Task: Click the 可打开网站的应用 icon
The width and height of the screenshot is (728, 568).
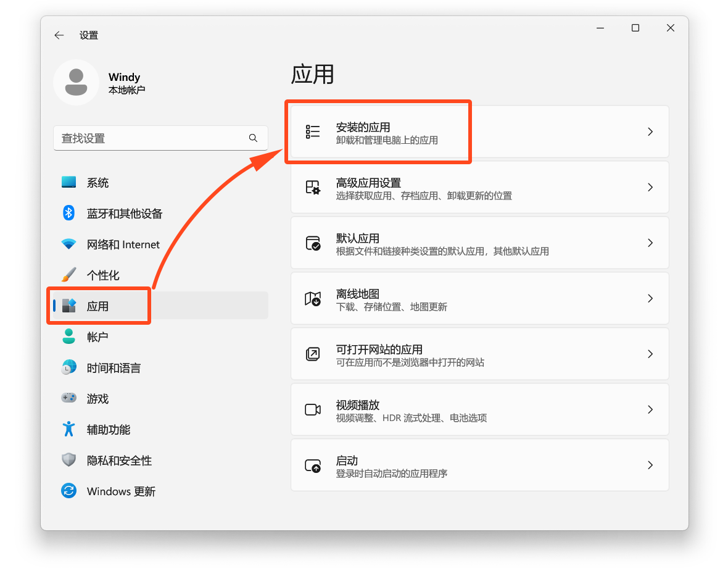Action: tap(312, 353)
